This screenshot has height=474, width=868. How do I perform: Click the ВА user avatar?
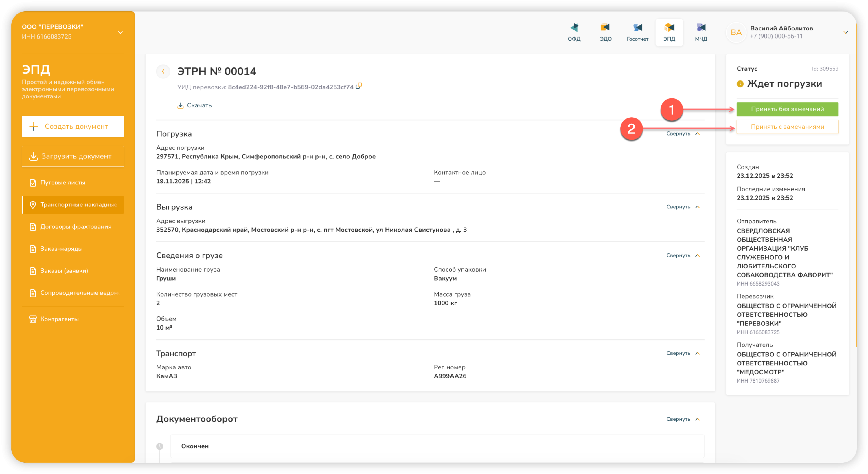click(736, 32)
